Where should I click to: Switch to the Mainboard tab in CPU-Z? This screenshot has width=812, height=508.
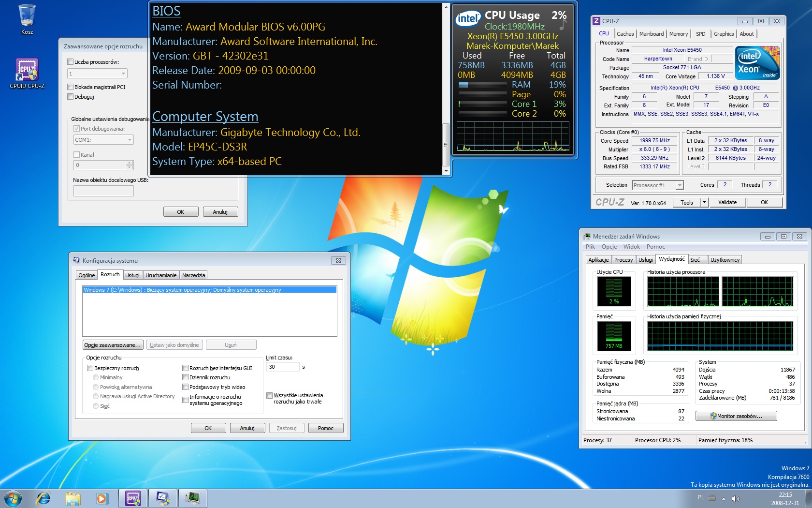coord(651,34)
